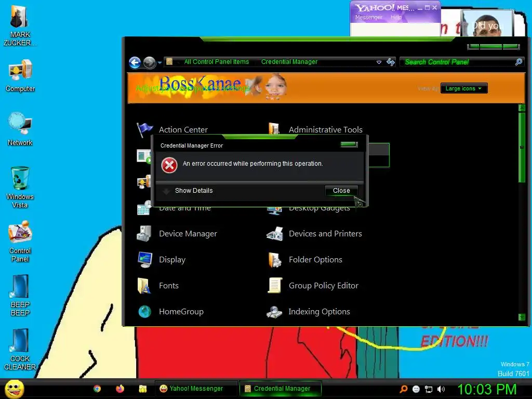Open the taskbar file explorer icon

(x=143, y=389)
